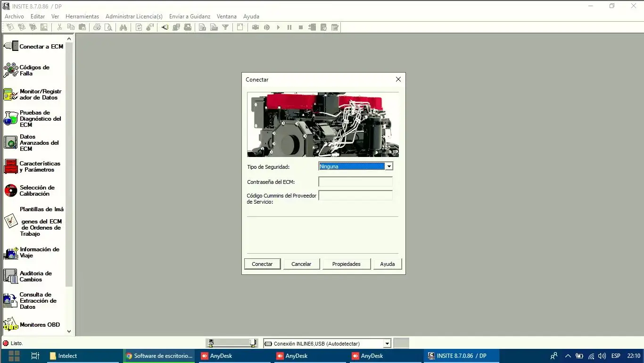The height and width of the screenshot is (363, 644).
Task: Show hidden tray icons chevron
Action: click(x=568, y=356)
